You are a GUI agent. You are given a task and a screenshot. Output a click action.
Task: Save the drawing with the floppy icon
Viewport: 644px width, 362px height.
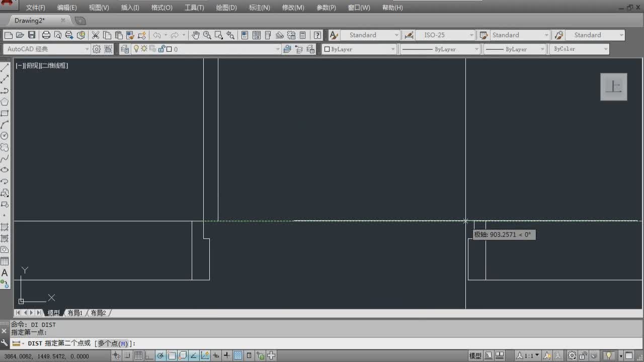(x=32, y=35)
